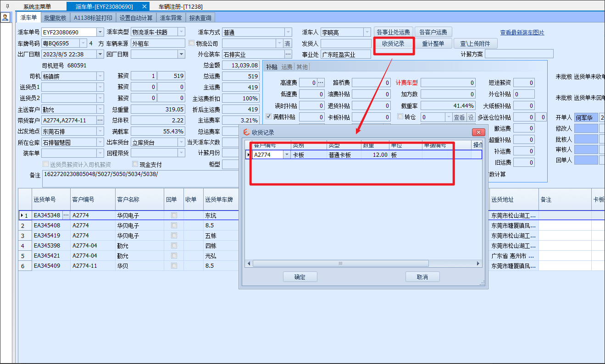605x364 pixels.
Task: Toggle the 物流公司 checkbox
Action: (192, 43)
